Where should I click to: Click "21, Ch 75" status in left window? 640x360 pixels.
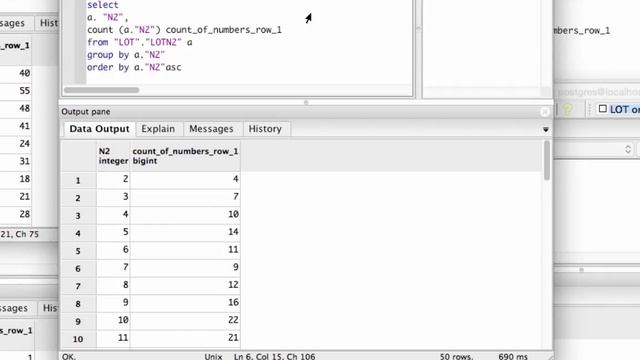[20, 234]
